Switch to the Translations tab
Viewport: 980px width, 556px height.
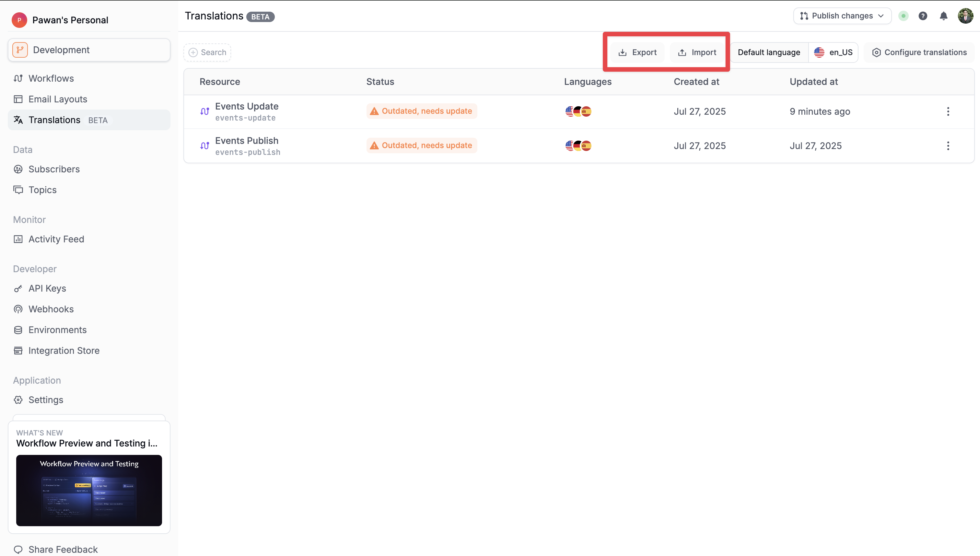coord(55,120)
